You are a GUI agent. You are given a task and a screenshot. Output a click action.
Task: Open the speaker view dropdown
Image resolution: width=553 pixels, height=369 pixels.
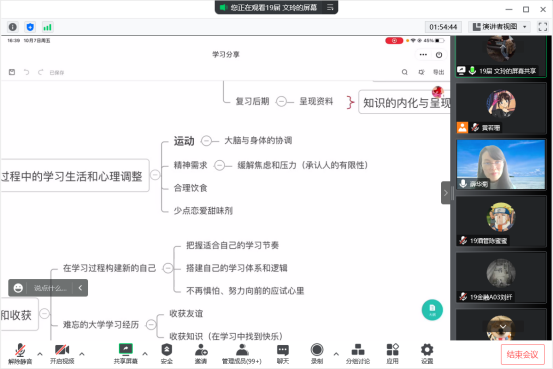tap(499, 27)
